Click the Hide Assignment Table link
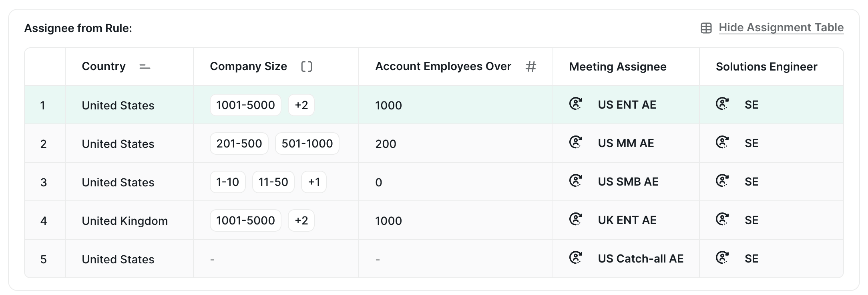 tap(781, 27)
